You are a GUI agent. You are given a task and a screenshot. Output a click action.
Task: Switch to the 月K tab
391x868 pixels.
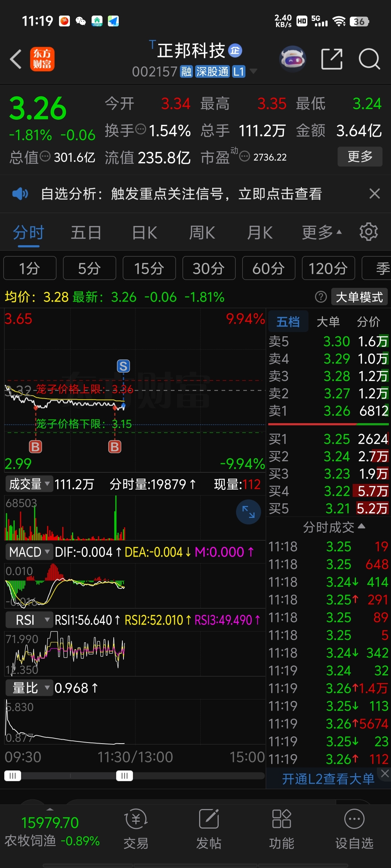[x=260, y=233]
